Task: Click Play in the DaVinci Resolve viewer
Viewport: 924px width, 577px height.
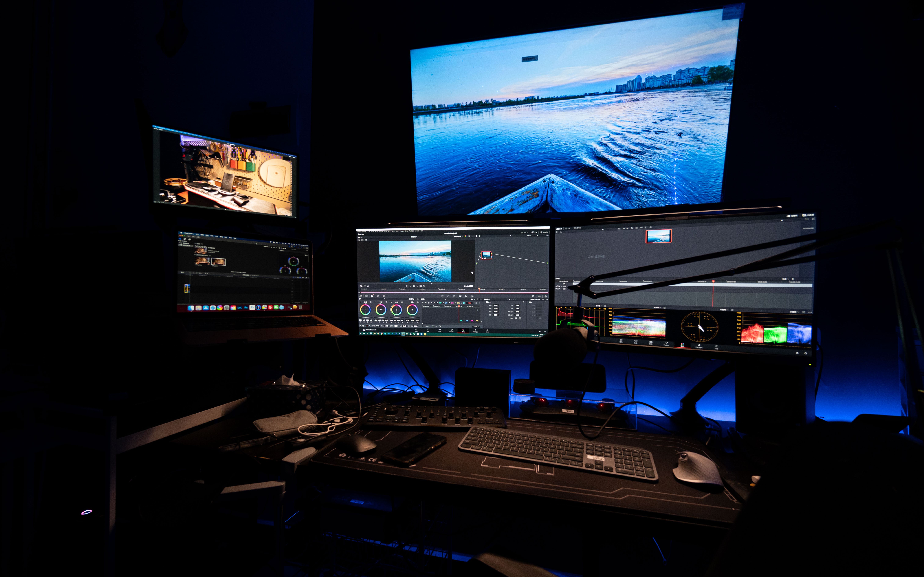Action: (417, 286)
